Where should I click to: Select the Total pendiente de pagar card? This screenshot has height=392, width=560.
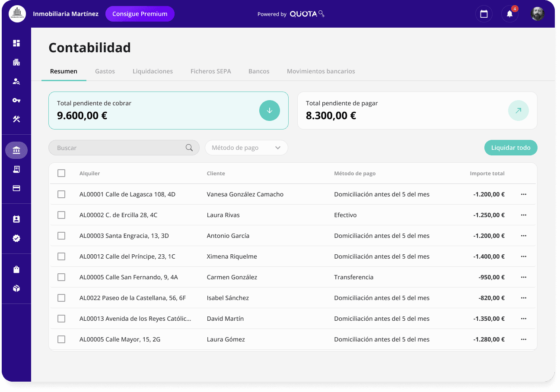click(x=417, y=111)
